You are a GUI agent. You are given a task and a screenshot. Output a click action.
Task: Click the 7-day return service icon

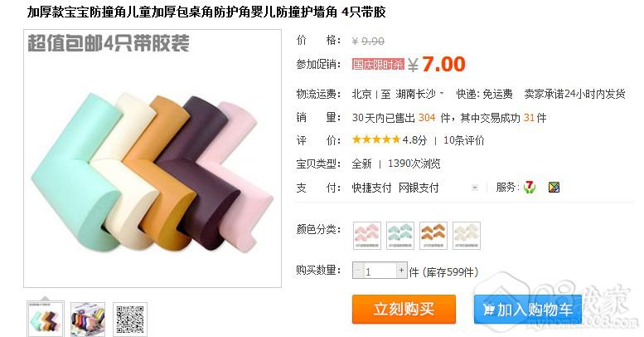pyautogui.click(x=530, y=188)
